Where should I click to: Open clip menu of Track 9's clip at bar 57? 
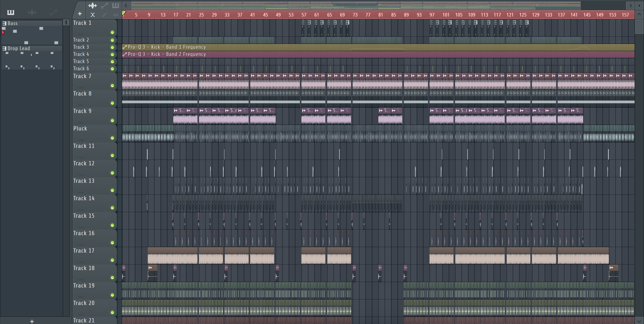(x=304, y=110)
